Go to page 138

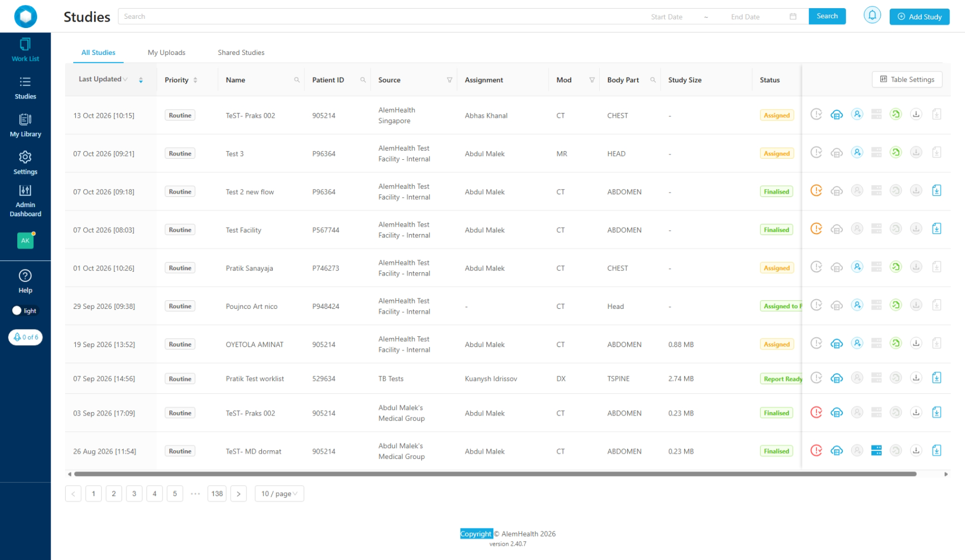217,493
